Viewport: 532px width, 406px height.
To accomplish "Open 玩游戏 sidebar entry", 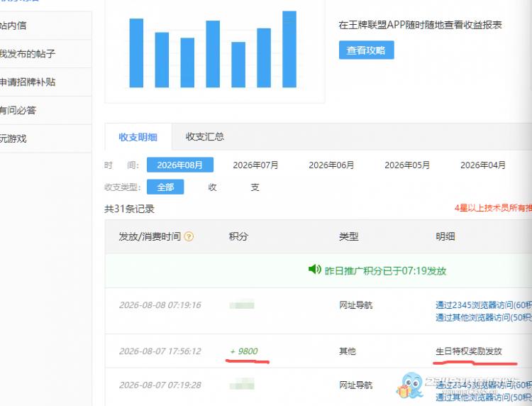I will pos(13,138).
